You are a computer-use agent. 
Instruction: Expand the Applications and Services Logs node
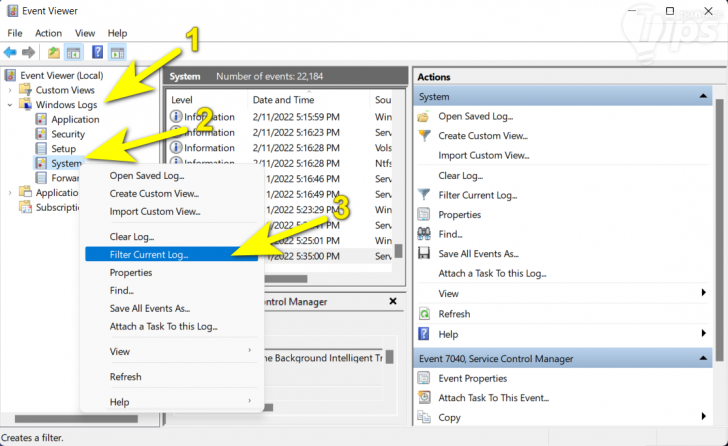coord(10,193)
